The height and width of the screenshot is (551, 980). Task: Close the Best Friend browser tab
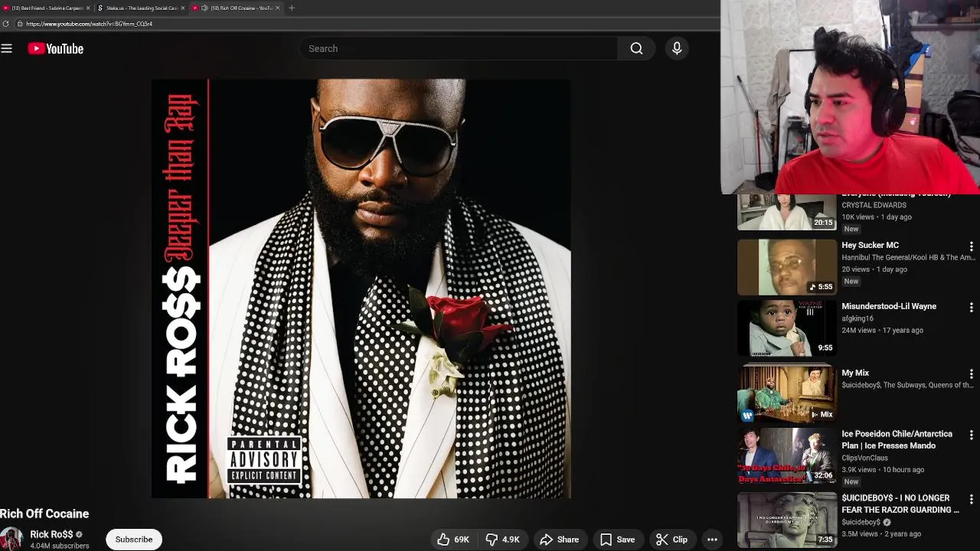pos(88,8)
